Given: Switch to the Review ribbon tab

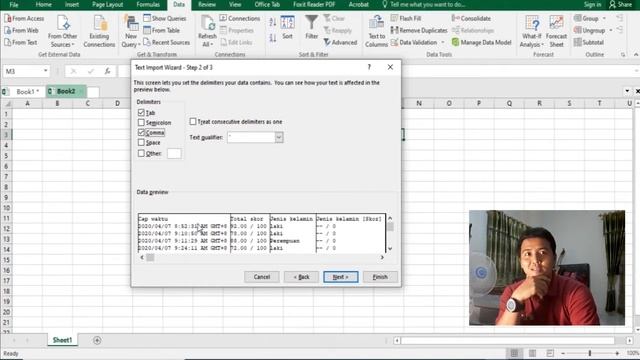Looking at the screenshot, I should 207,4.
